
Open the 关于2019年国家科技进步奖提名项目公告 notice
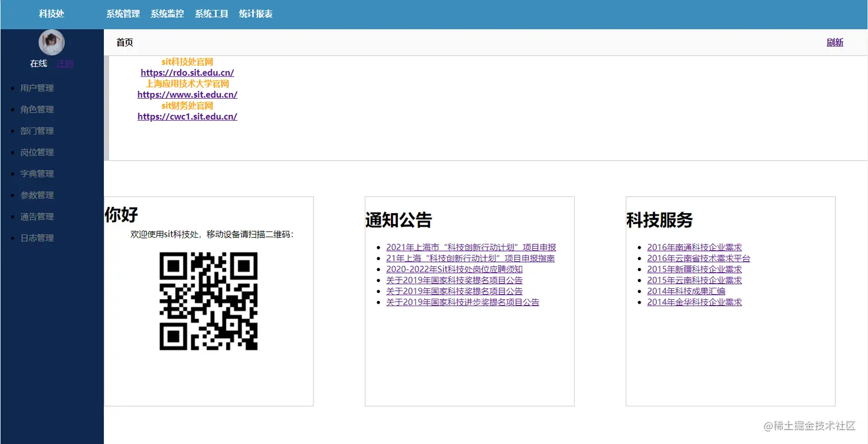(x=463, y=302)
